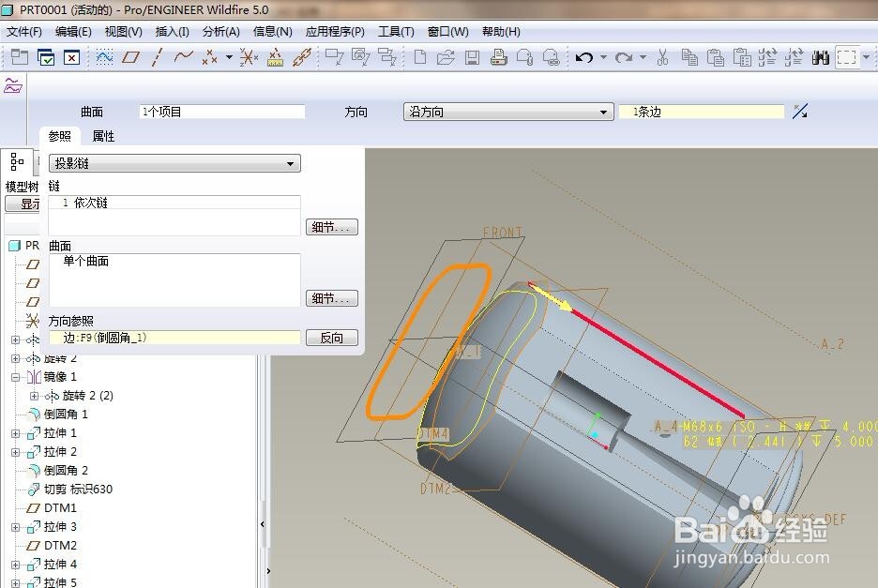Open the 视图(V) menu
The width and height of the screenshot is (878, 588).
[x=123, y=32]
